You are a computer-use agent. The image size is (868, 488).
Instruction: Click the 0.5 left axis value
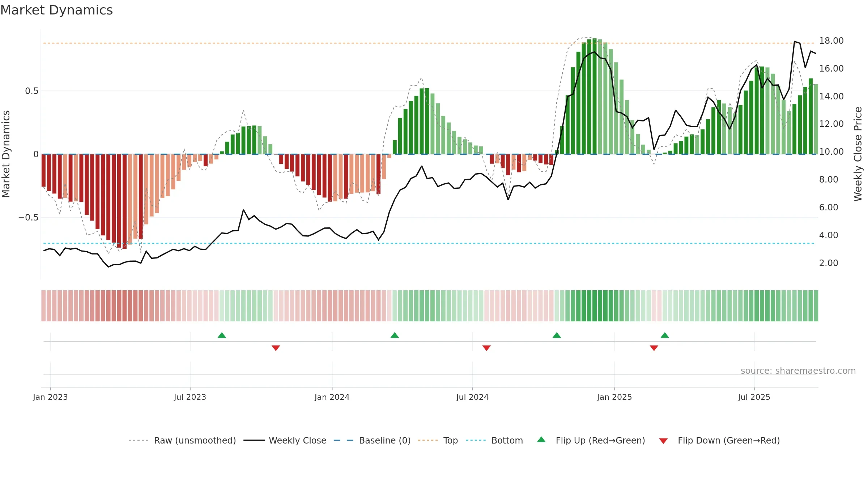point(32,91)
